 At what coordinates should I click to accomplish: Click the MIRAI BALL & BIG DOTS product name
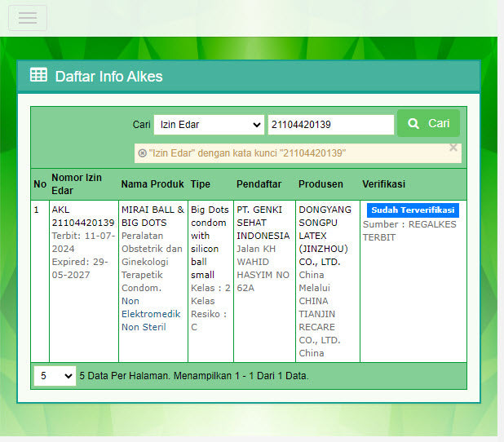coord(153,216)
